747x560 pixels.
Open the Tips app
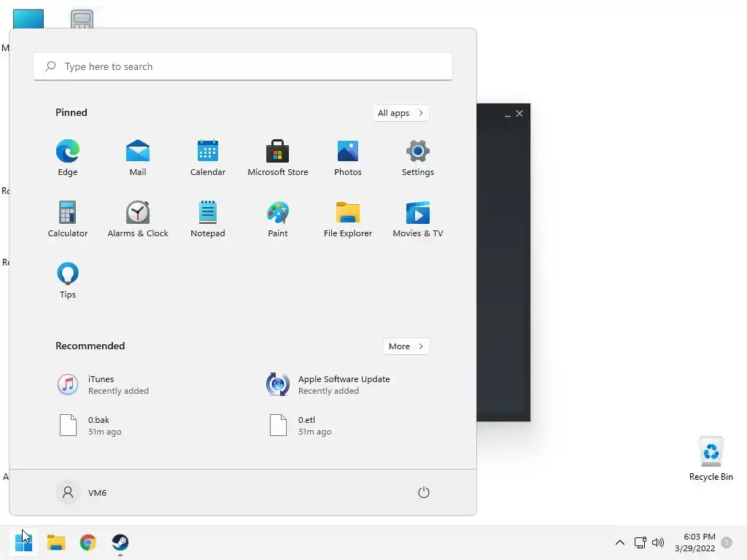(x=68, y=281)
